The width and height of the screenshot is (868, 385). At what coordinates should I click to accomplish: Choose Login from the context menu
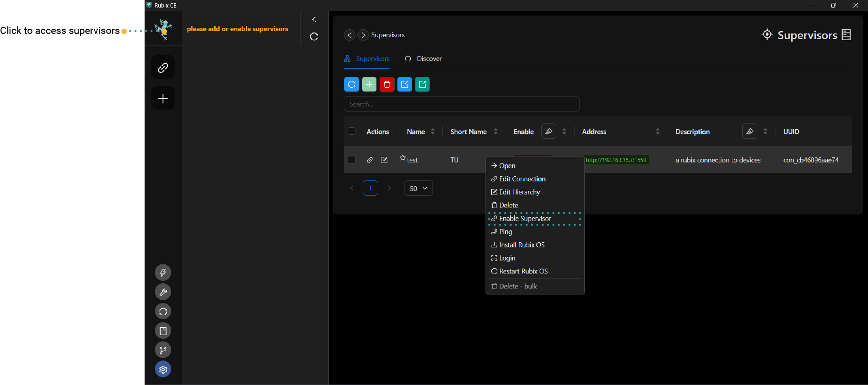(535, 258)
